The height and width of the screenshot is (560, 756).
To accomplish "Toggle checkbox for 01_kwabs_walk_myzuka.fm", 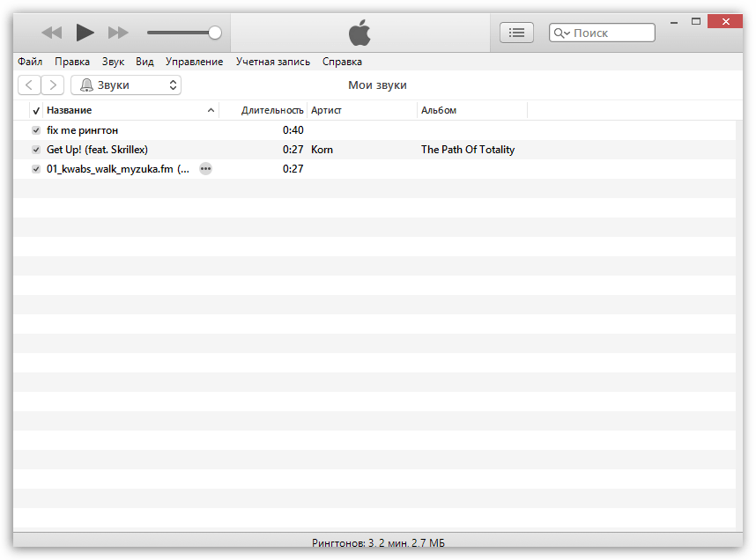I will coord(36,169).
